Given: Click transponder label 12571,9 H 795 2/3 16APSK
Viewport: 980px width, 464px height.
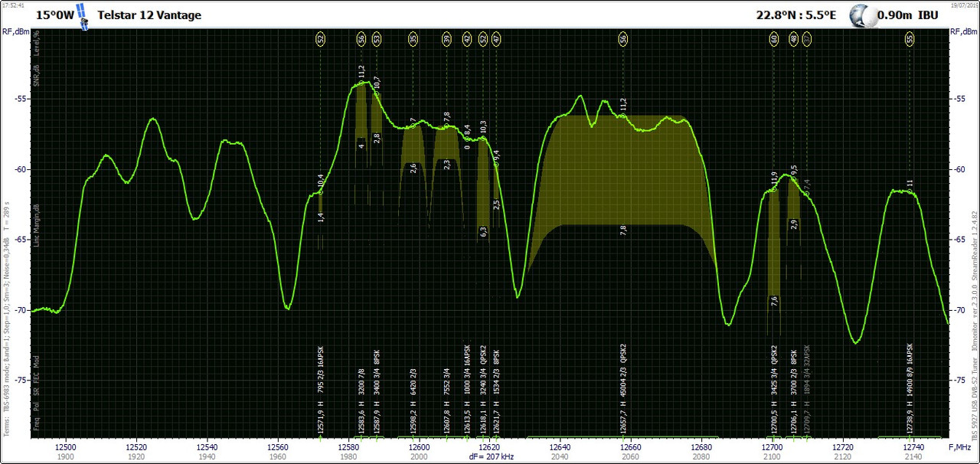Looking at the screenshot, I should point(321,390).
